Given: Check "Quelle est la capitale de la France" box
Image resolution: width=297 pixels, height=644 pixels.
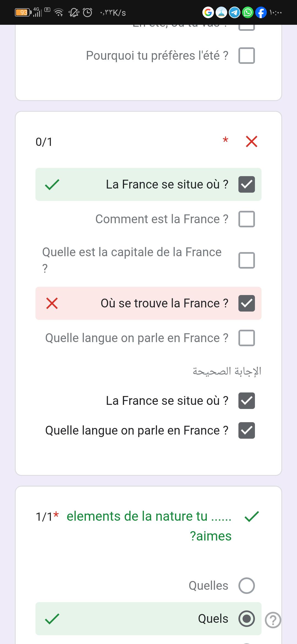Looking at the screenshot, I should click(246, 260).
